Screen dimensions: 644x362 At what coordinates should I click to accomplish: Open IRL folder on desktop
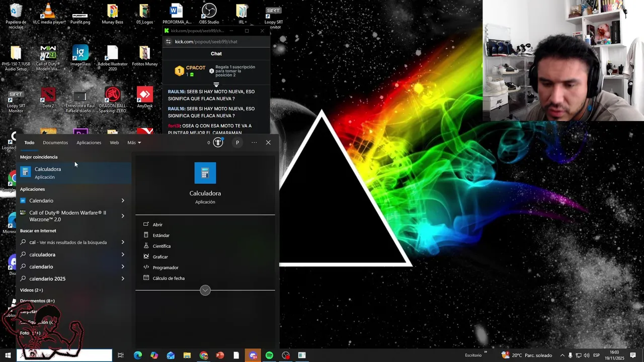[242, 15]
